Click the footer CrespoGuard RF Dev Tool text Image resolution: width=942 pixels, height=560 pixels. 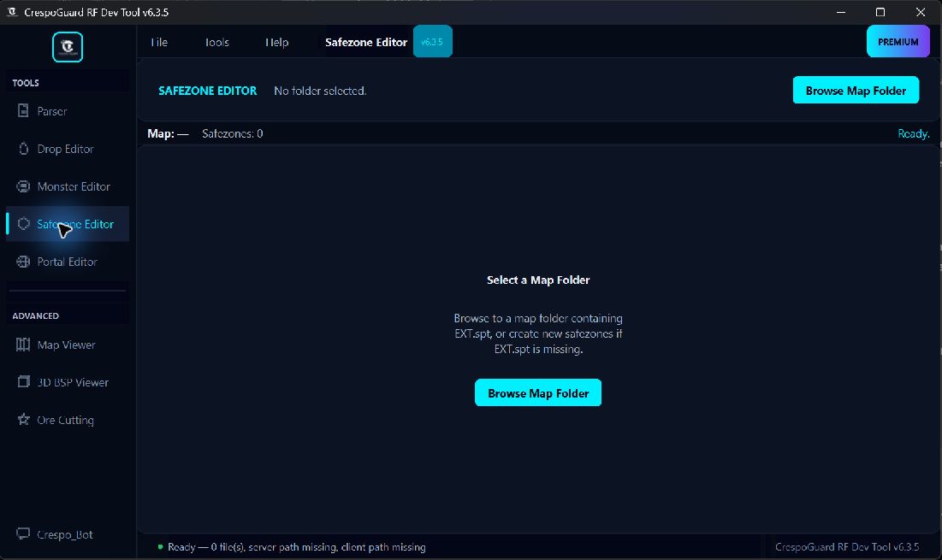(847, 547)
